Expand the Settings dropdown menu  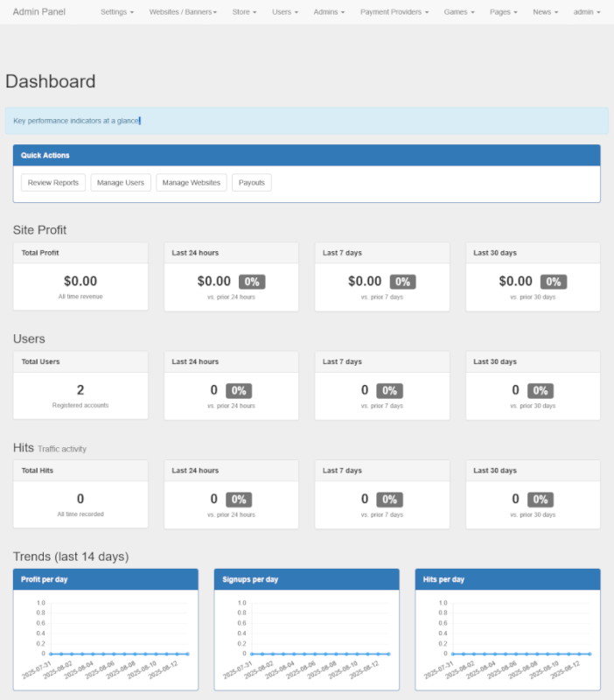[116, 13]
